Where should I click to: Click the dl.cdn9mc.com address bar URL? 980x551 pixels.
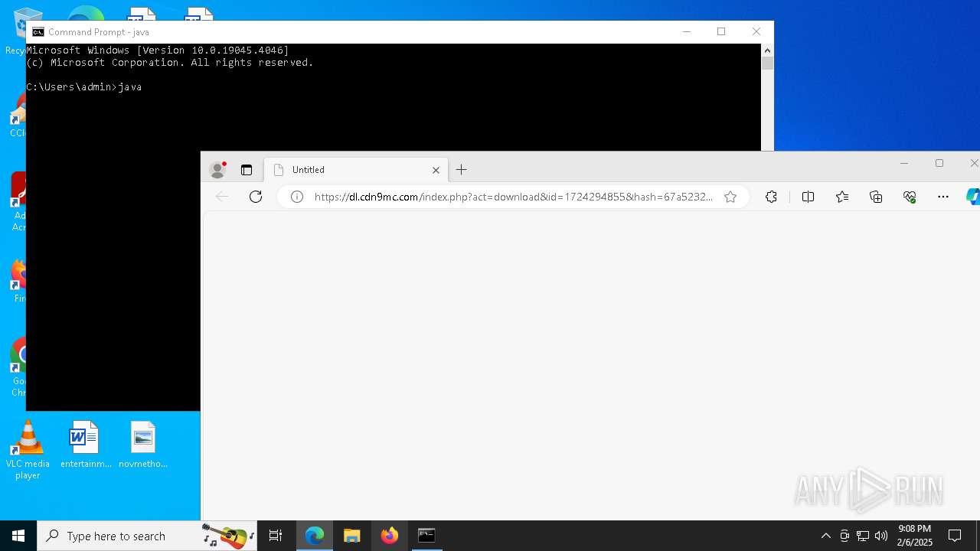coord(513,197)
